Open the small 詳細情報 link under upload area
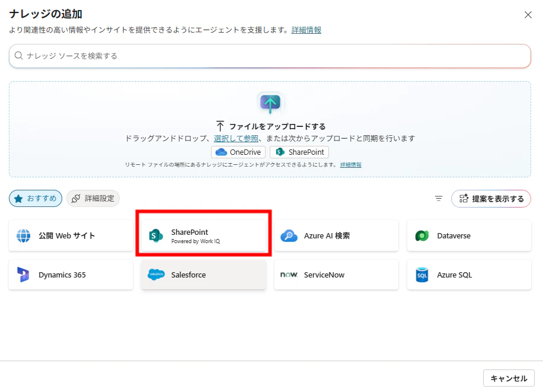This screenshot has width=543, height=392. [x=350, y=165]
